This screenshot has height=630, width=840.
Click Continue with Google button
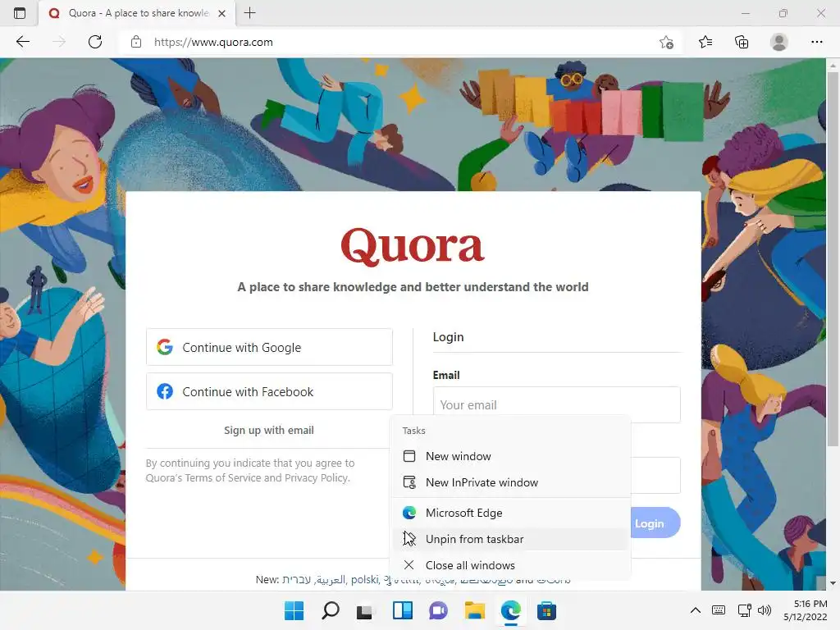point(269,347)
